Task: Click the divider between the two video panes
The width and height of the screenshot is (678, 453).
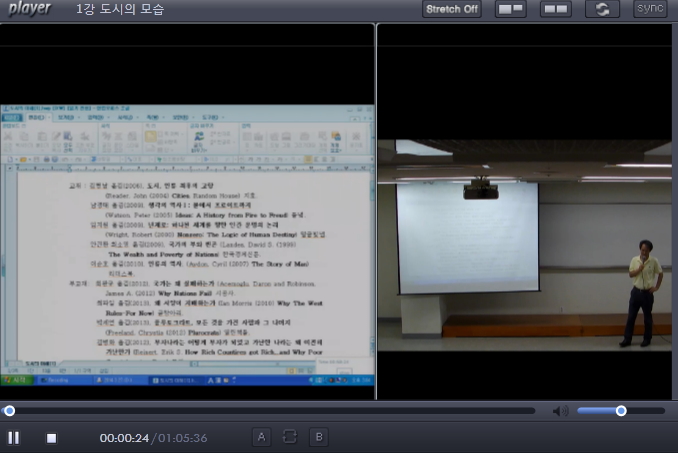Action: pyautogui.click(x=376, y=212)
